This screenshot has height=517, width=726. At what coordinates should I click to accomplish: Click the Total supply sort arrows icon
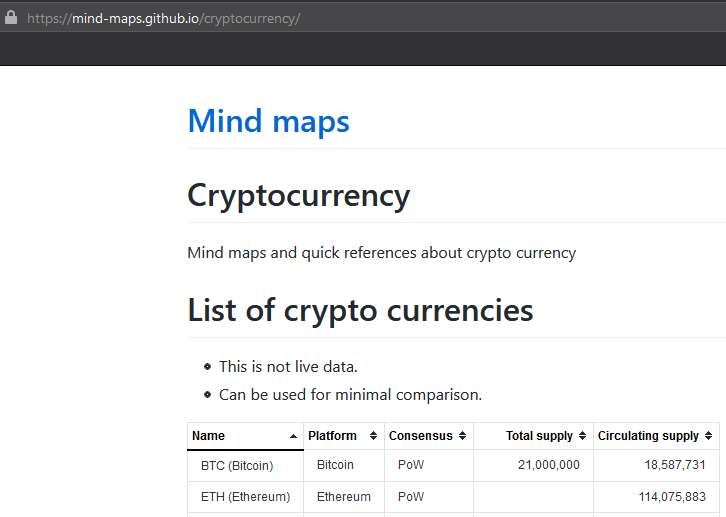(582, 436)
